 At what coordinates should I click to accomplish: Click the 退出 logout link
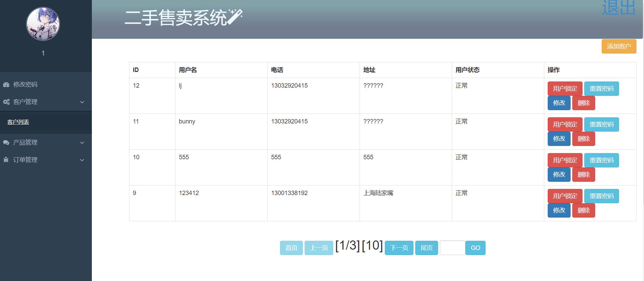coord(618,8)
